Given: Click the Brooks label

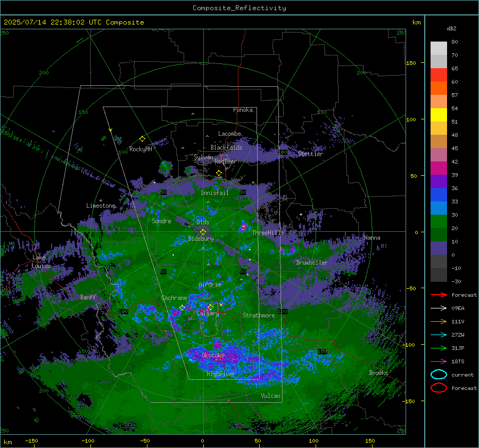Looking at the screenshot, I should click(x=378, y=373).
